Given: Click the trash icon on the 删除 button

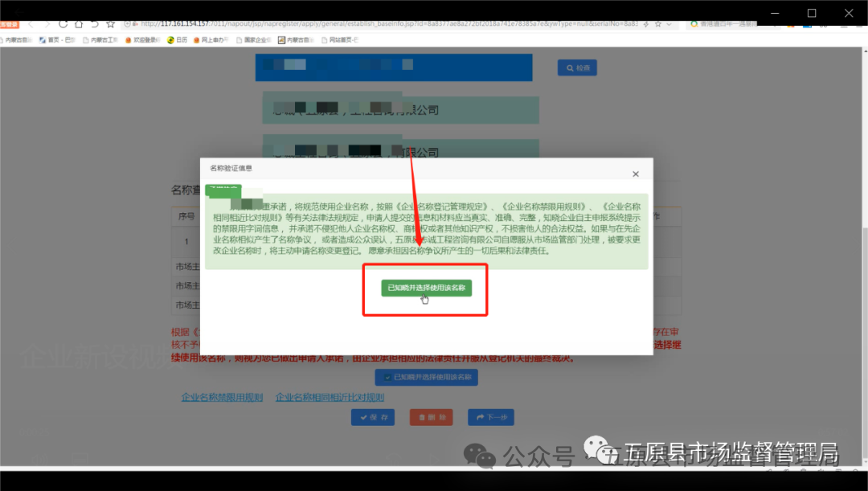Looking at the screenshot, I should pyautogui.click(x=422, y=417).
